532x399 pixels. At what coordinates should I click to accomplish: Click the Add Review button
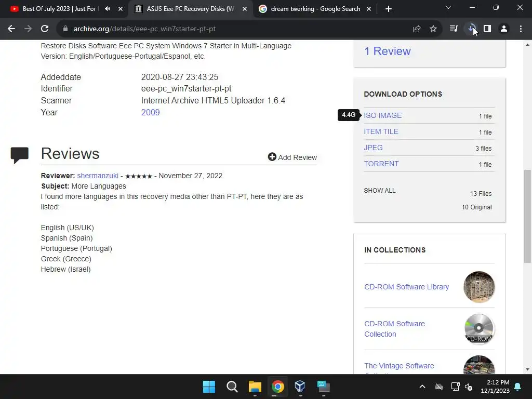[292, 157]
